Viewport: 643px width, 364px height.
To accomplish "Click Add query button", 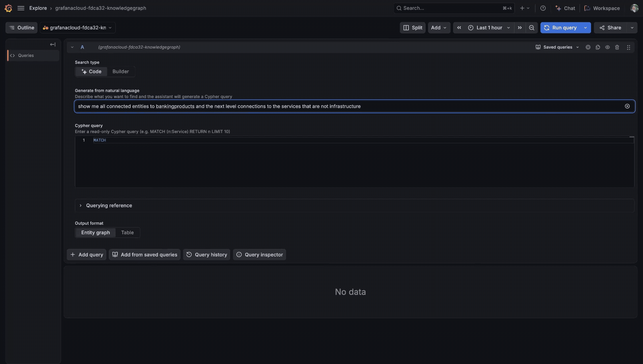I will point(87,255).
